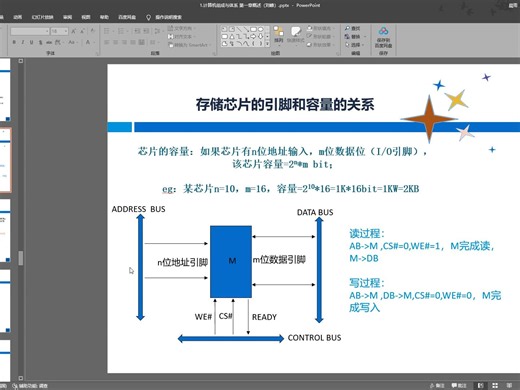Viewport: 520px width, 390px height.
Task: Open the Animations ribbon tab
Action: point(18,17)
